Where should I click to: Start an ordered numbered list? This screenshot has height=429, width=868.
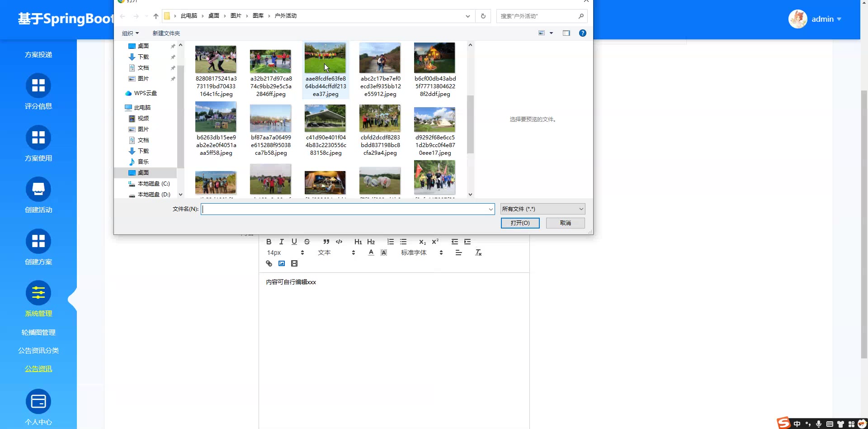tap(391, 242)
